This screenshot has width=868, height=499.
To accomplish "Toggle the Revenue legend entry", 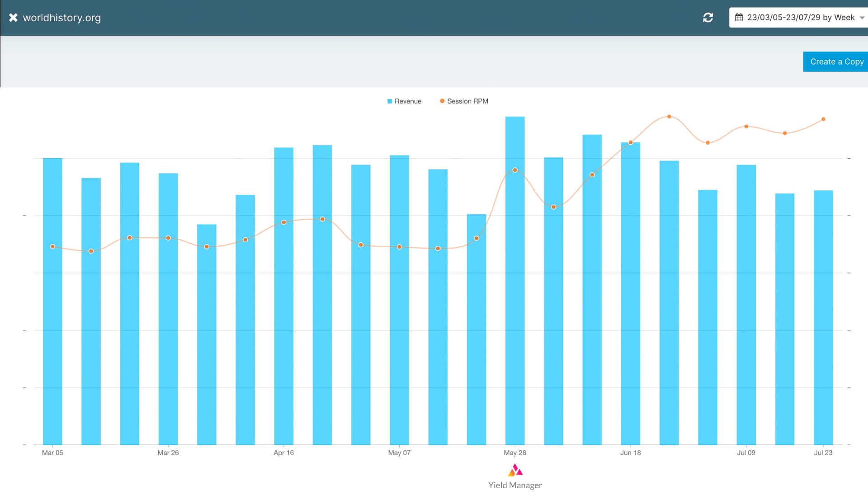I will click(x=404, y=101).
